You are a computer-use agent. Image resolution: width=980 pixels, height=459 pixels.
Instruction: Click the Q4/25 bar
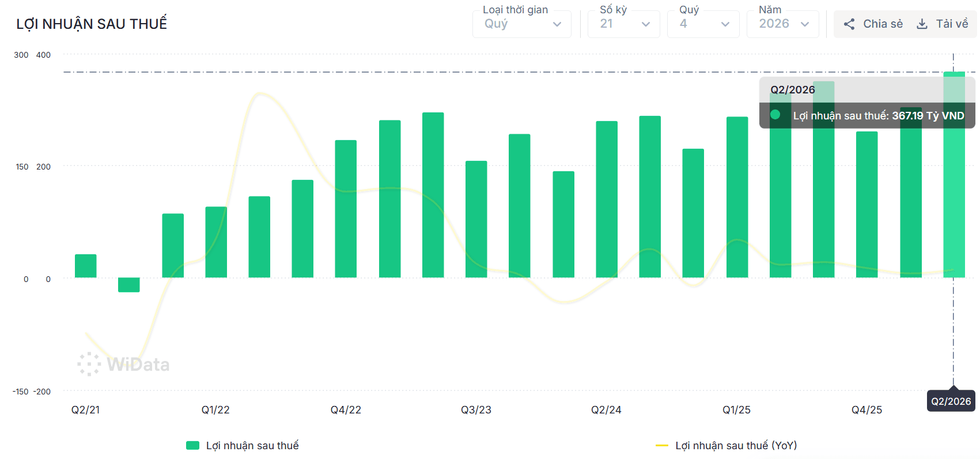(x=867, y=205)
